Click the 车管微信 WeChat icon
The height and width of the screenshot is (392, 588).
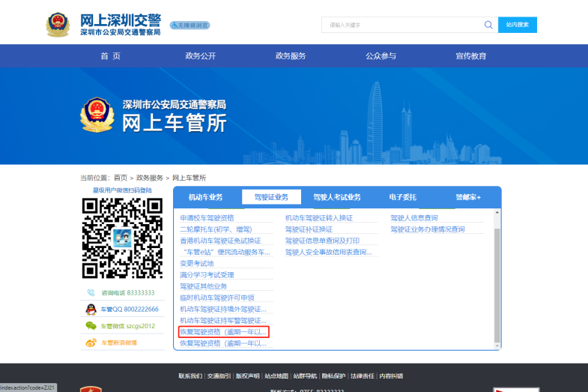tap(91, 326)
